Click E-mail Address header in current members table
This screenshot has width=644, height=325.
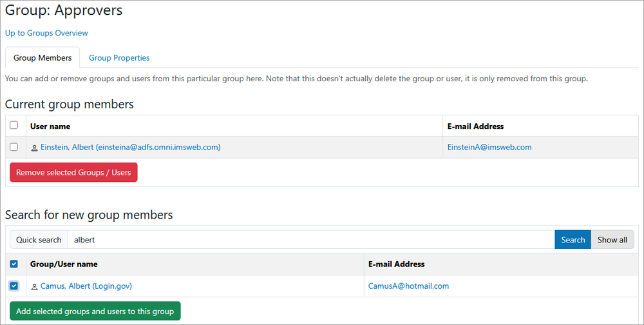tap(476, 126)
